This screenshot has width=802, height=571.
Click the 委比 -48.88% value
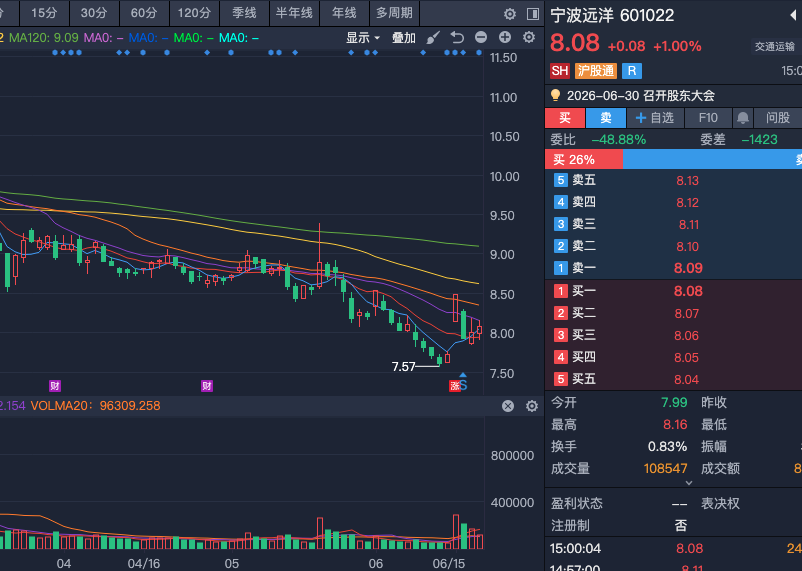tap(618, 140)
